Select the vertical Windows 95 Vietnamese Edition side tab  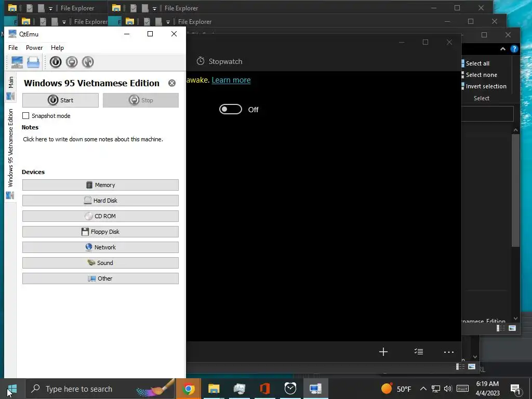click(x=11, y=153)
